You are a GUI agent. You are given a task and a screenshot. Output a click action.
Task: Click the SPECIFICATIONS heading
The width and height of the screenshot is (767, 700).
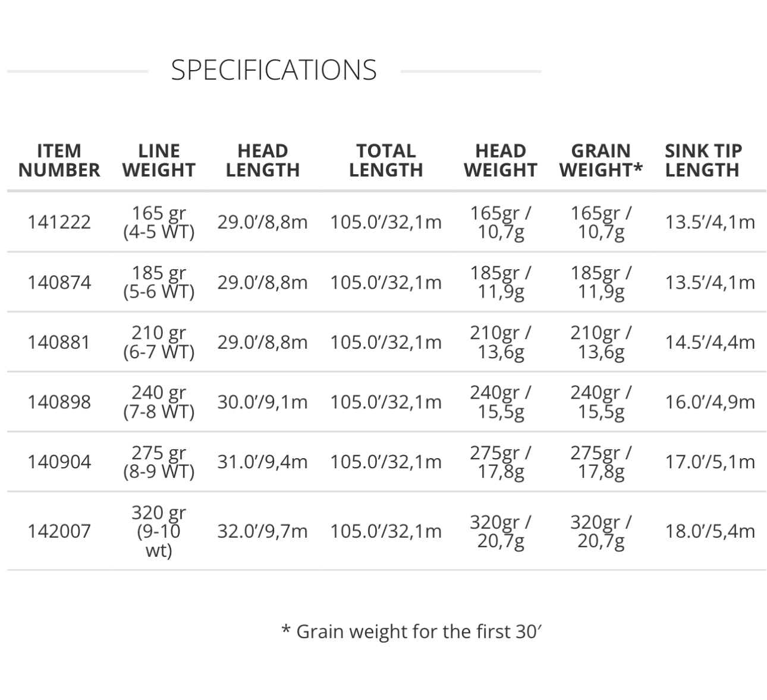pos(274,70)
